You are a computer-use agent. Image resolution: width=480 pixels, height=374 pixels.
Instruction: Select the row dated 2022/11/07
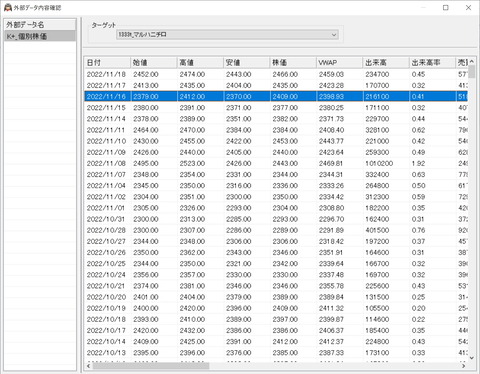point(276,175)
